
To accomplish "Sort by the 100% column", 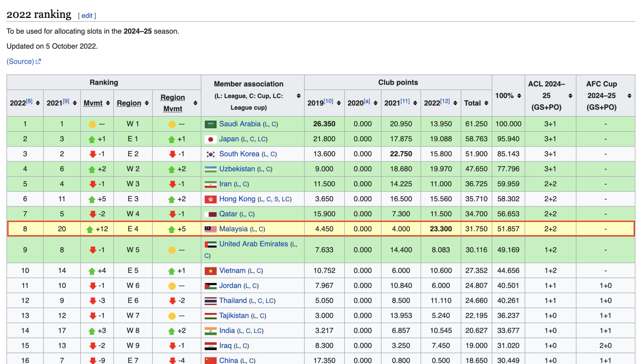I will coord(519,96).
